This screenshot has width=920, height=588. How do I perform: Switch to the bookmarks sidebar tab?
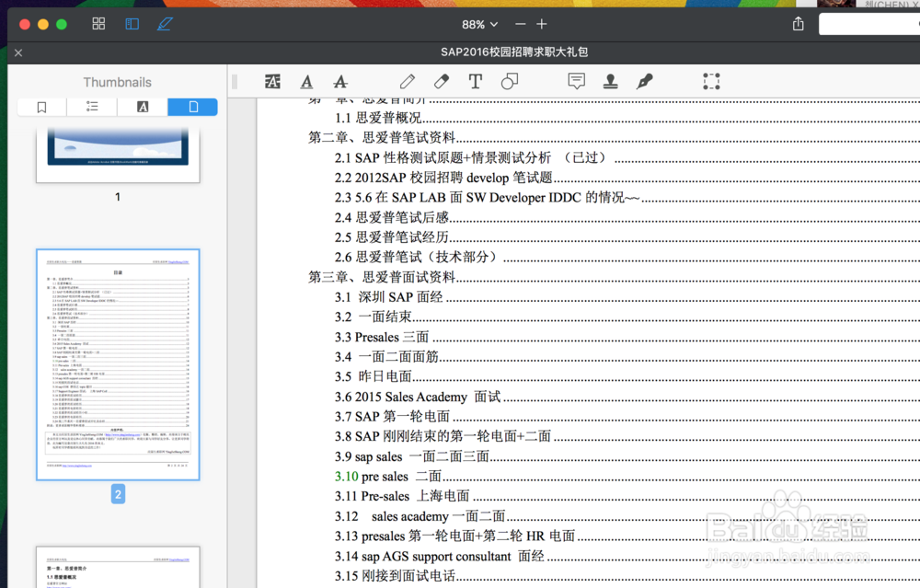(x=42, y=107)
